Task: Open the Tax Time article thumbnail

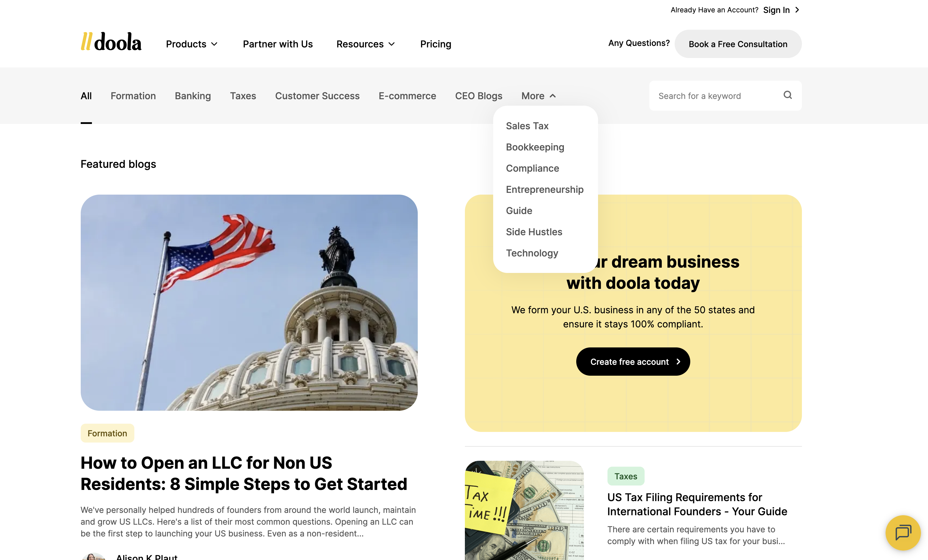Action: click(x=524, y=510)
